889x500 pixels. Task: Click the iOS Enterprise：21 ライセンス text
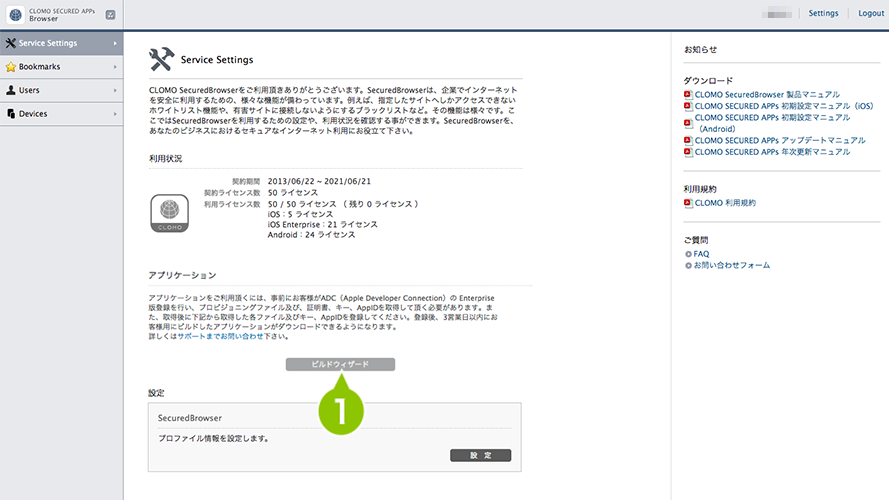(323, 224)
